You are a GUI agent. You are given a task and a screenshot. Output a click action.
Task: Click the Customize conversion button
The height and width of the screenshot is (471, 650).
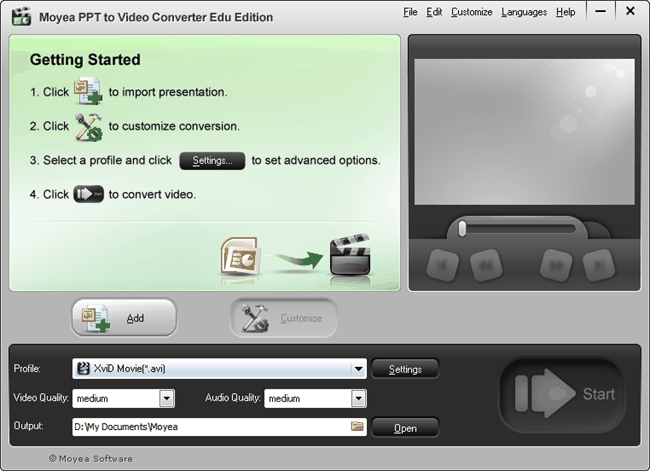[x=284, y=318]
